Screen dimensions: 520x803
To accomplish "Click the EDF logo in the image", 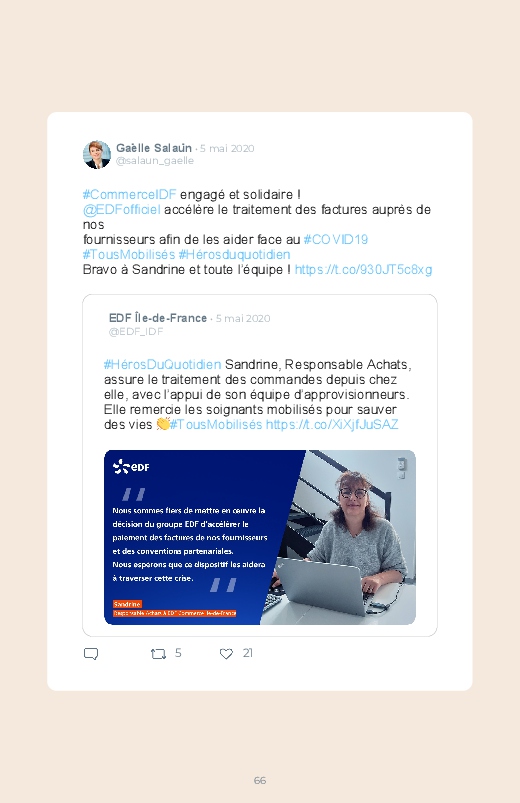I will click(x=131, y=467).
